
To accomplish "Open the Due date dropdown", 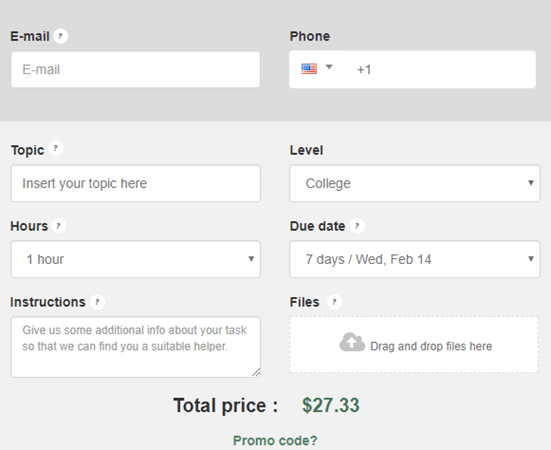I will click(x=415, y=259).
